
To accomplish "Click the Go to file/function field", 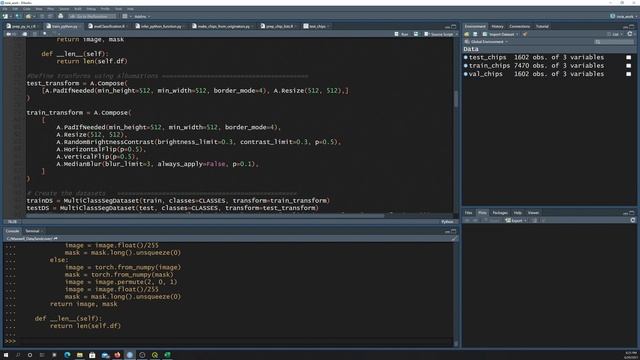I will click(x=92, y=16).
